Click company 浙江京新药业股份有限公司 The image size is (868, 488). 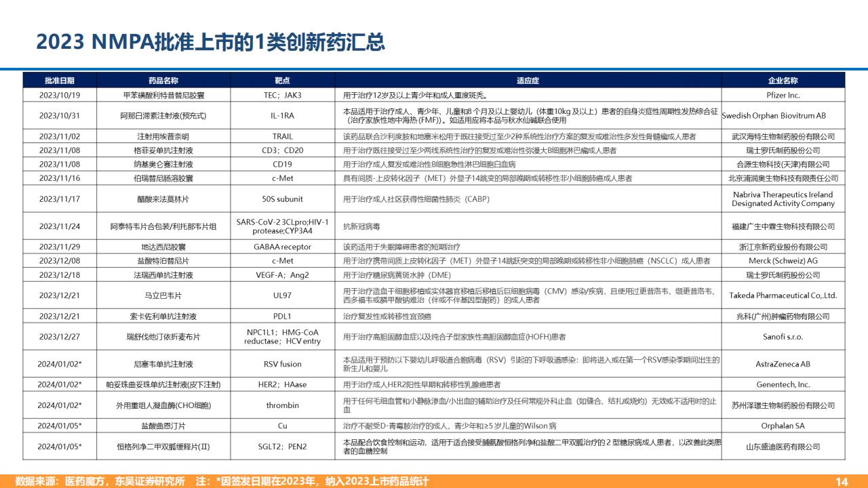(783, 247)
